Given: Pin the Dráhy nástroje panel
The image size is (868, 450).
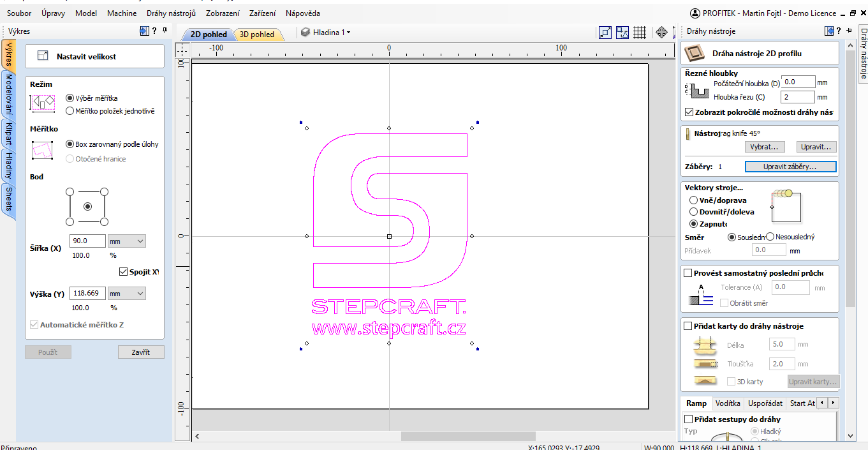Looking at the screenshot, I should click(850, 31).
